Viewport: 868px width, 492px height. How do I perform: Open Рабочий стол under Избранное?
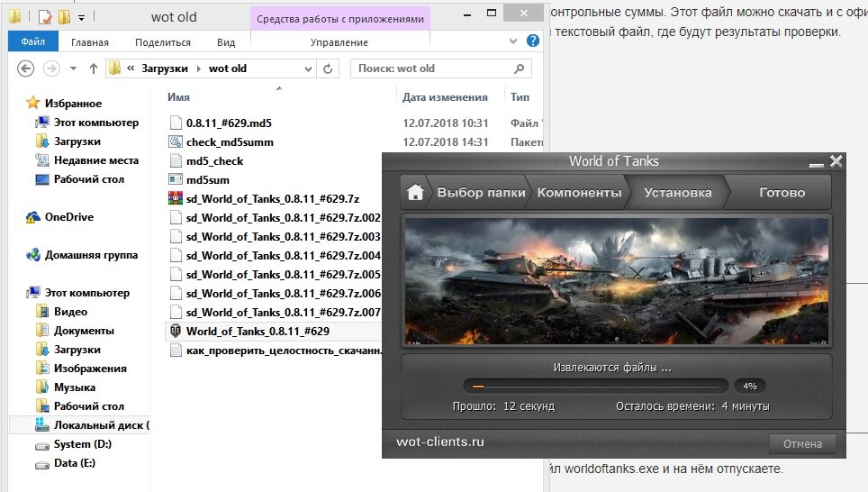(88, 179)
